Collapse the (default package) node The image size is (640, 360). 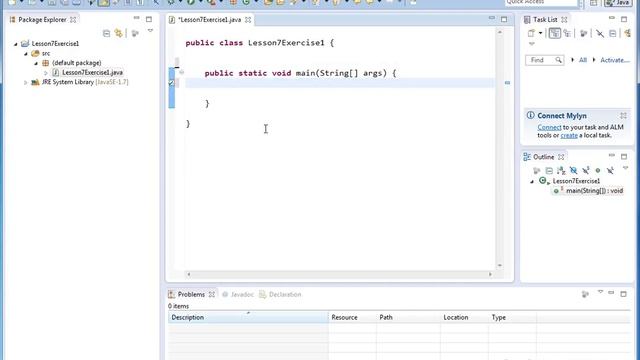36,63
